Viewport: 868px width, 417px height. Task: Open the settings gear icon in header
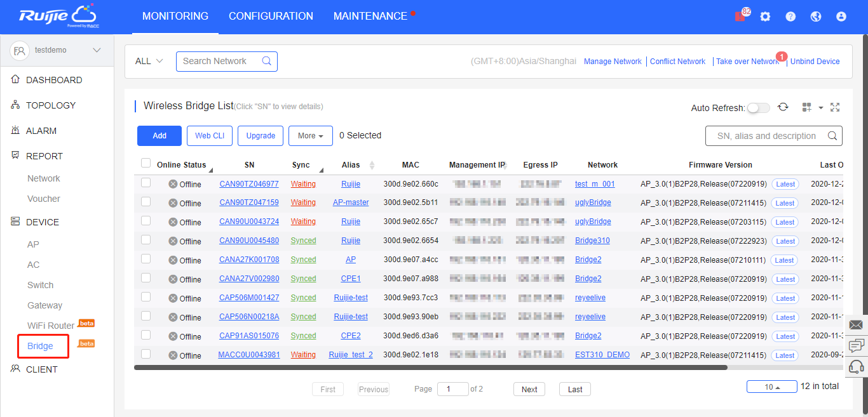[x=765, y=17]
